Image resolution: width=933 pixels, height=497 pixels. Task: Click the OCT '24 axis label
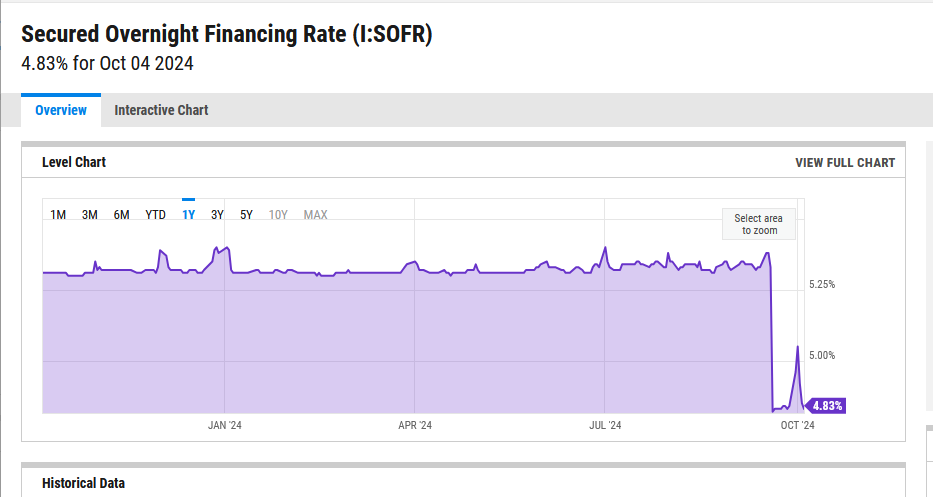797,425
